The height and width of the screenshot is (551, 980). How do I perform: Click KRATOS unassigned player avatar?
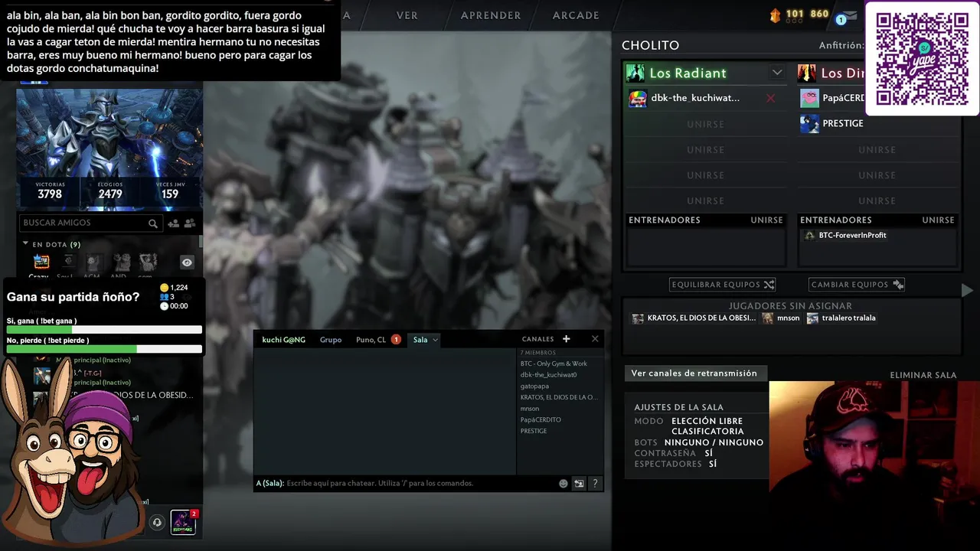pyautogui.click(x=638, y=318)
